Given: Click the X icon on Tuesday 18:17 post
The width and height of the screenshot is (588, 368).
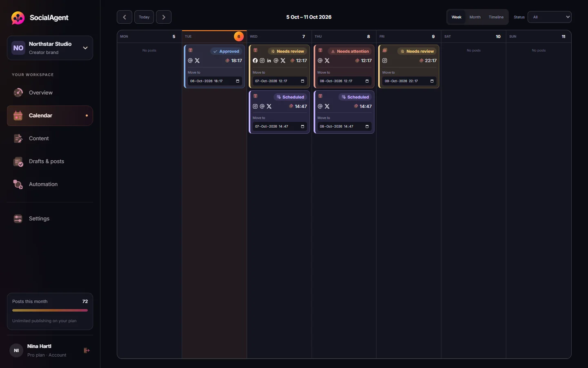Looking at the screenshot, I should 197,61.
